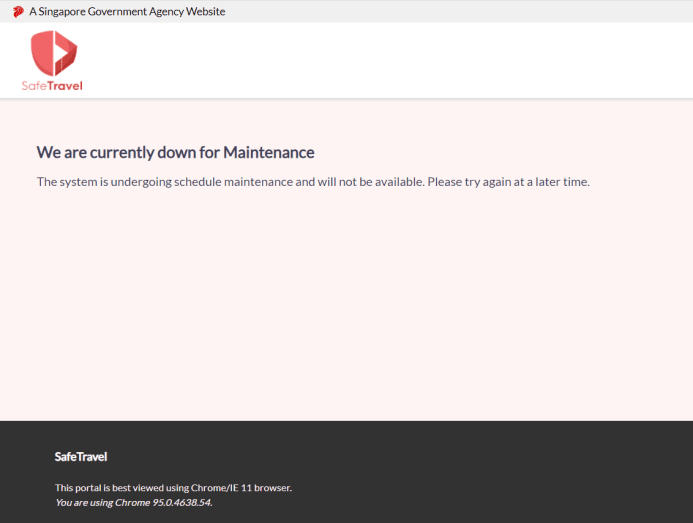
Task: Click the italic "You are using Chrome" line
Action: pyautogui.click(x=103, y=502)
